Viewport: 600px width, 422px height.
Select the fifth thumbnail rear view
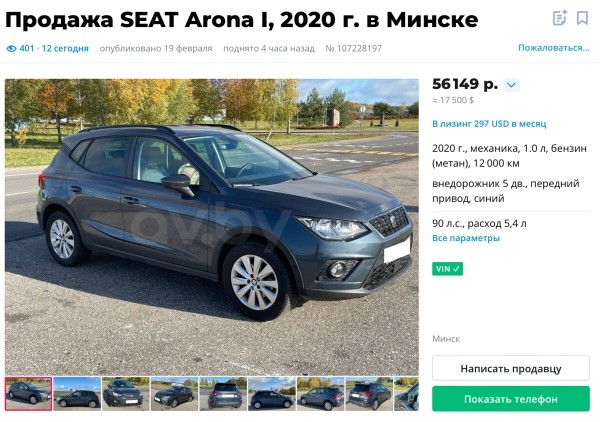point(223,394)
